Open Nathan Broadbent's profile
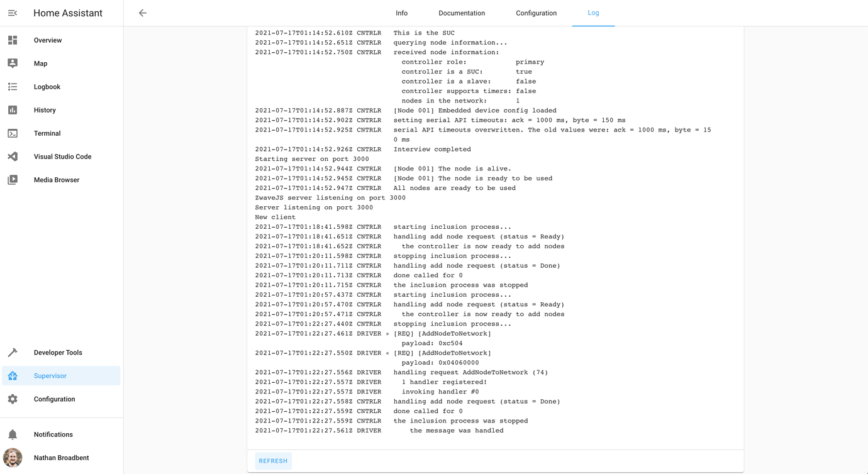The width and height of the screenshot is (868, 474). [13, 457]
